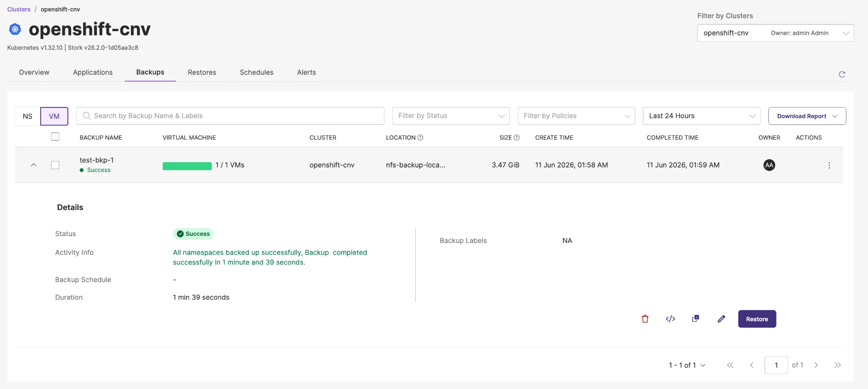Viewport: 868px width, 389px height.
Task: Delete backup using trash icon
Action: 645,319
